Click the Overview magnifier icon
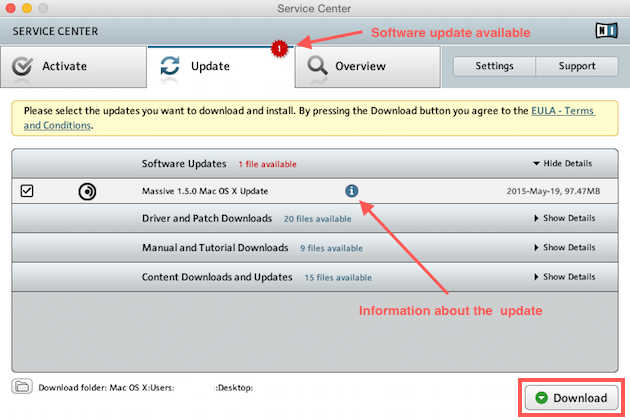 pyautogui.click(x=317, y=67)
